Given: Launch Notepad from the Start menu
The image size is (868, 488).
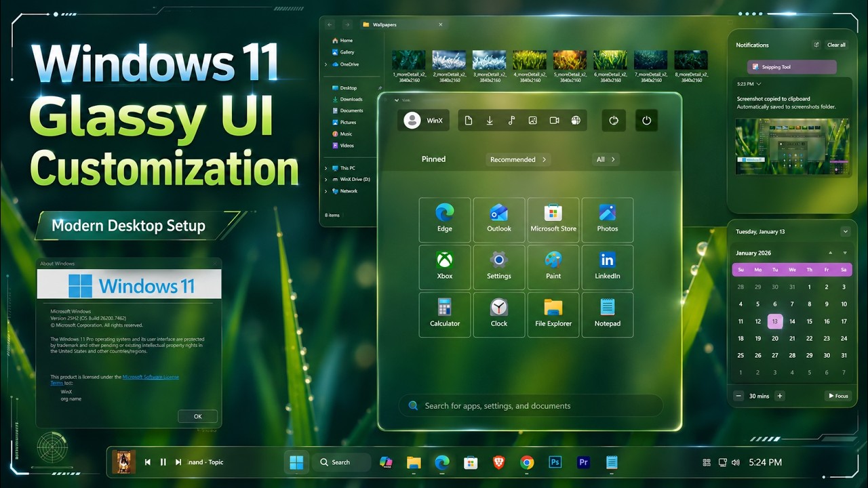Looking at the screenshot, I should click(608, 314).
